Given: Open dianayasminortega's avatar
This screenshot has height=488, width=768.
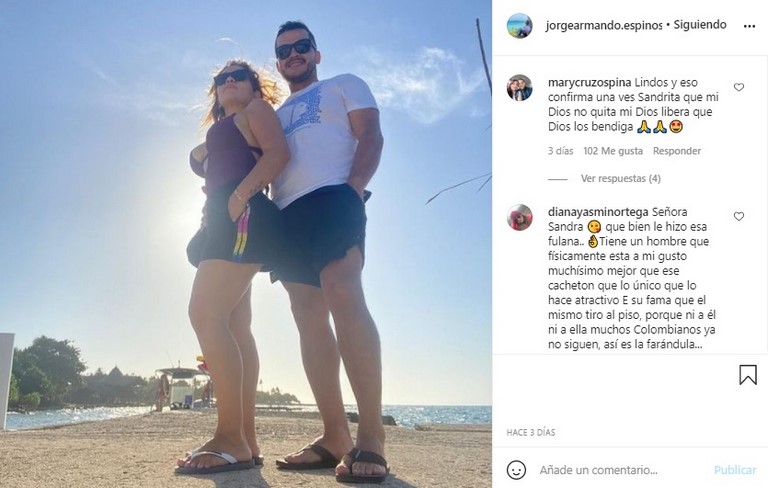Looking at the screenshot, I should [x=519, y=217].
